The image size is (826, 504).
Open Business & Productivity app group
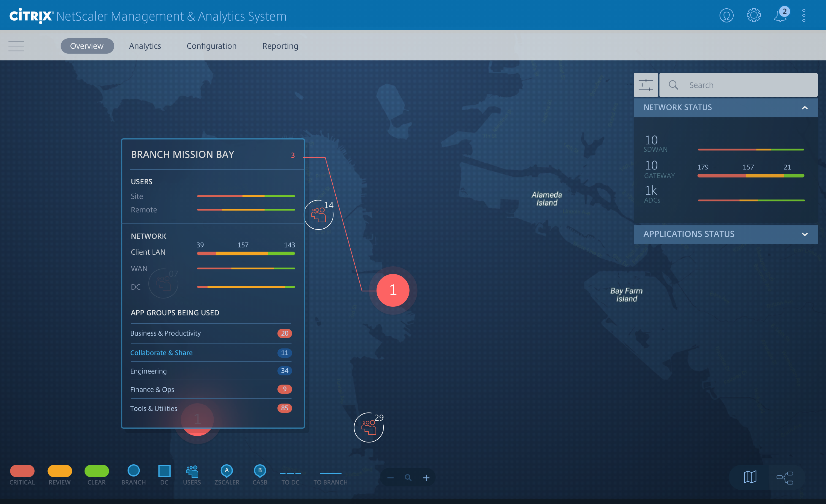pyautogui.click(x=211, y=333)
